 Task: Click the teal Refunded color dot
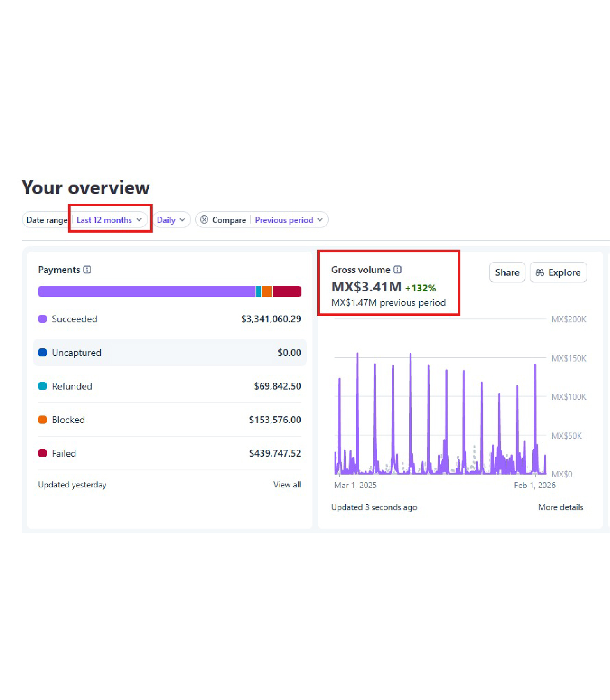(43, 386)
